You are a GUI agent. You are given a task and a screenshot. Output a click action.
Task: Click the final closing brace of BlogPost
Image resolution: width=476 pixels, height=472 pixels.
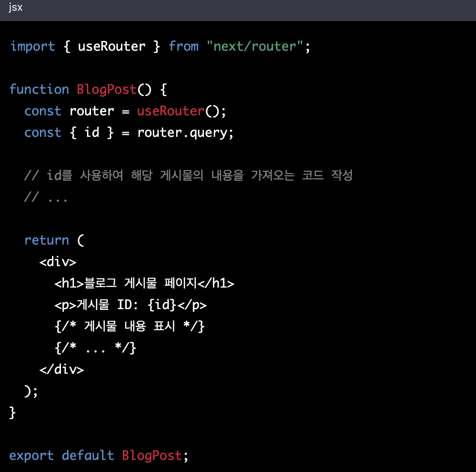click(x=12, y=412)
